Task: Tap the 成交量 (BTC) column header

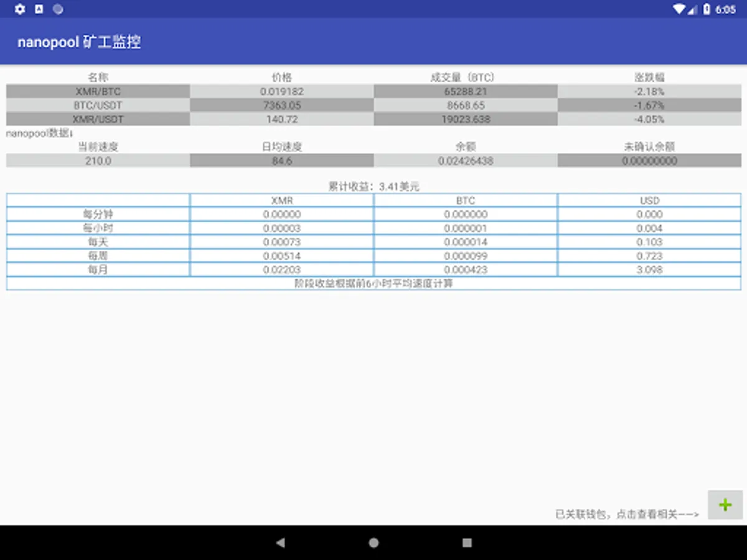Action: point(466,78)
